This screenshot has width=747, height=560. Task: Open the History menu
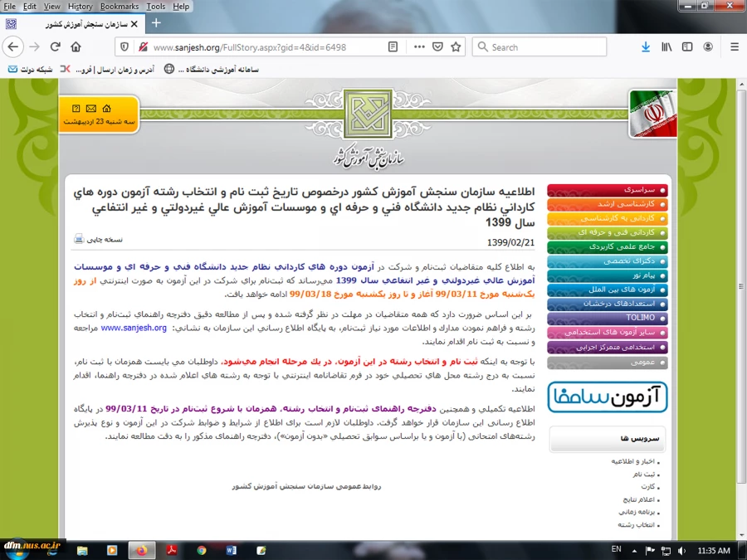coord(80,6)
